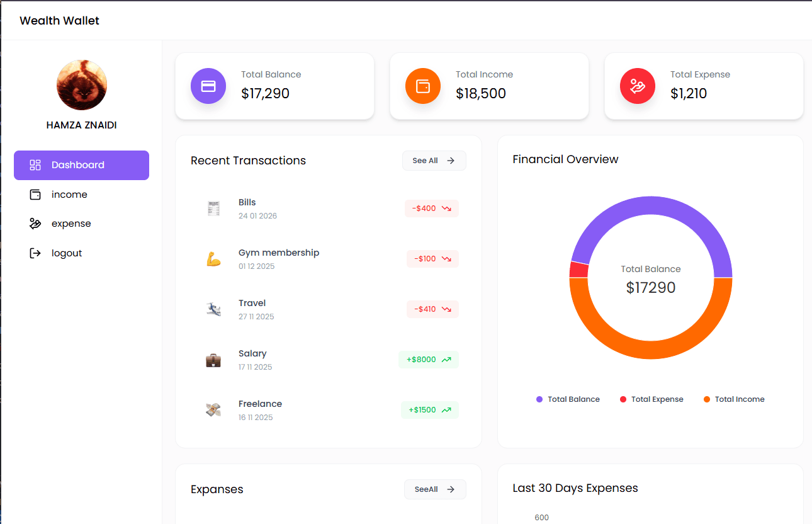812x524 pixels.
Task: Click the Travel airplane icon
Action: (x=214, y=309)
